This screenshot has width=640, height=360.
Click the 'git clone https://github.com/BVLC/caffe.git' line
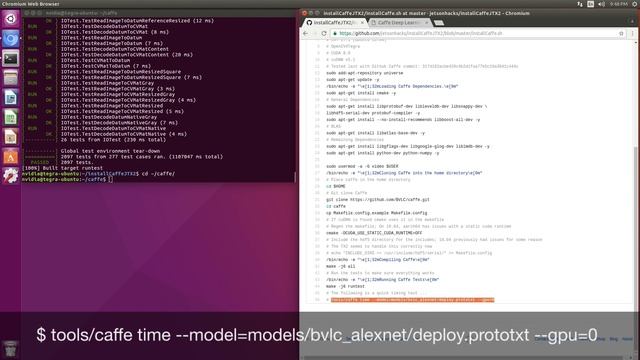coord(378,200)
